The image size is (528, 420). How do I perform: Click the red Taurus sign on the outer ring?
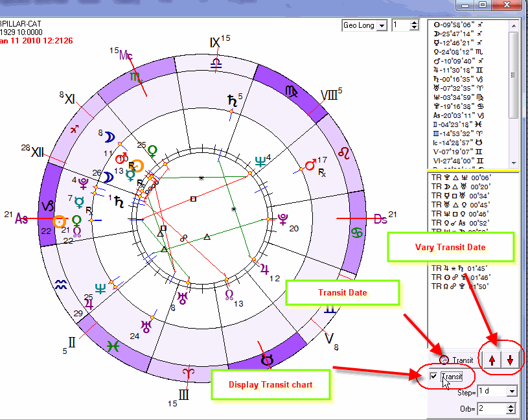click(x=266, y=359)
